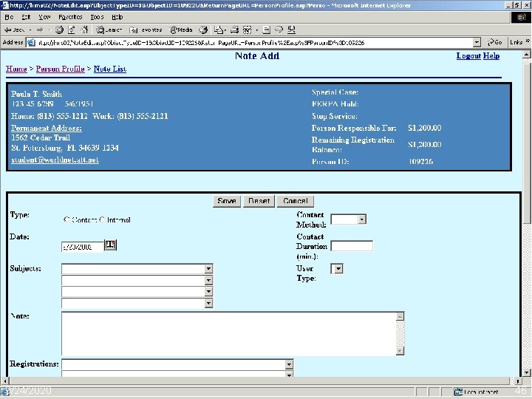This screenshot has width=532, height=399.
Task: Click the Reset button
Action: tap(259, 201)
